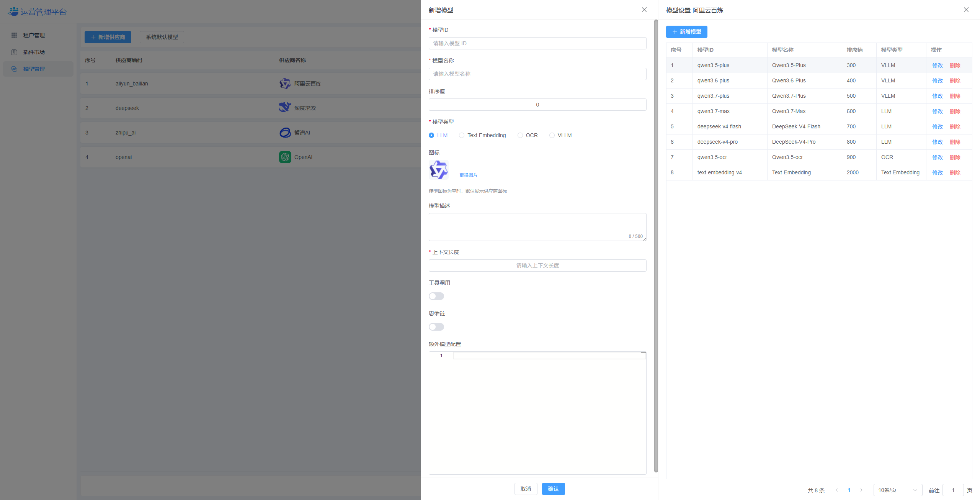Screen dimensions: 980x500
Task: Go to next page with right chevron
Action: (x=861, y=490)
